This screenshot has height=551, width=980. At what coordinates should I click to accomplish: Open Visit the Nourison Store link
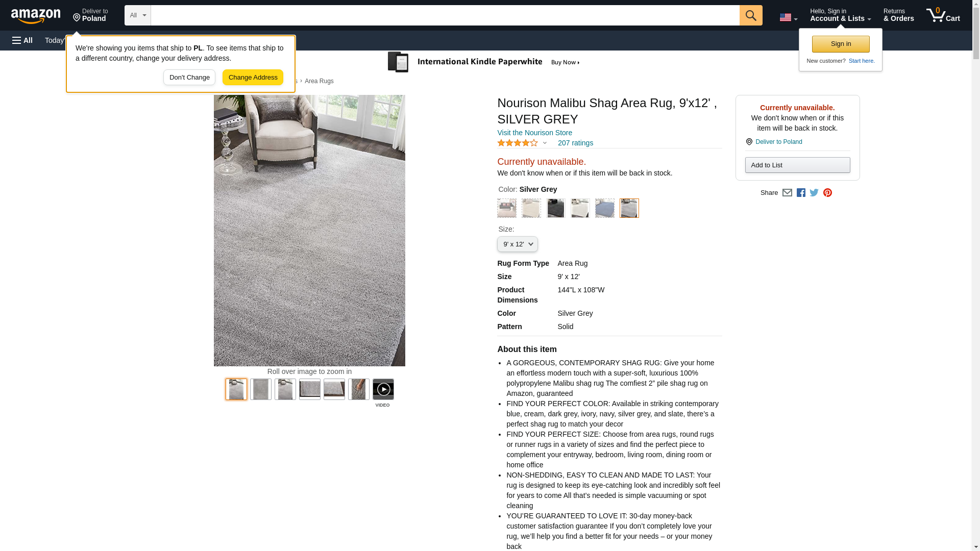534,133
